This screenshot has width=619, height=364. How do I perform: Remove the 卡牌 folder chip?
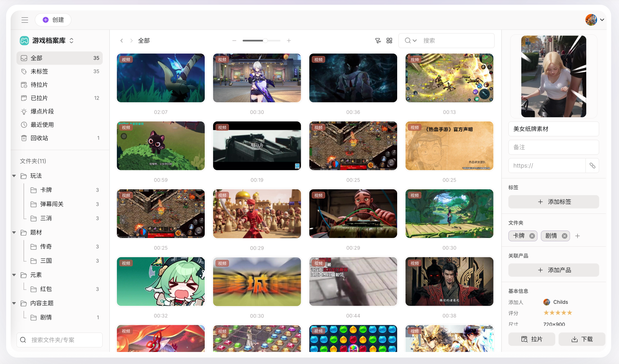532,236
